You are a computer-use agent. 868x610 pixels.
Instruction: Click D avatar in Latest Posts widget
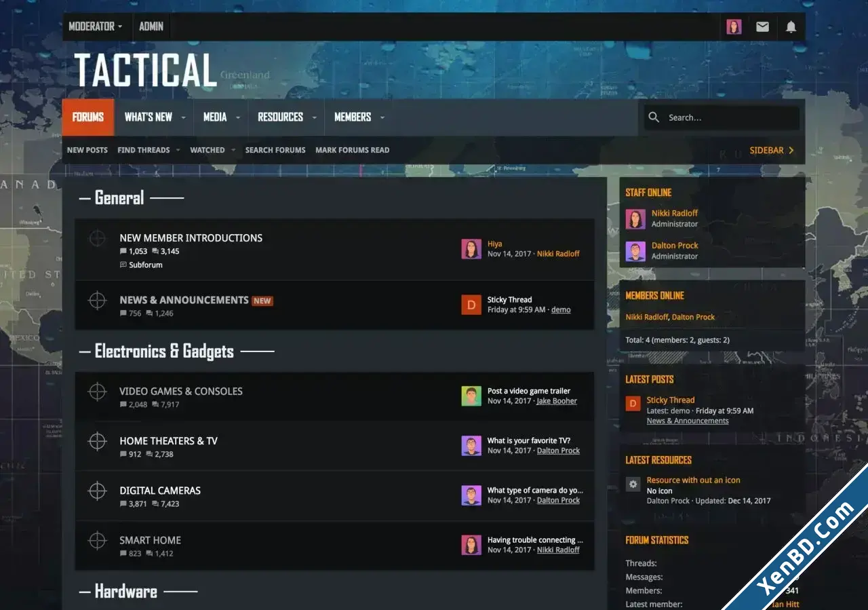coord(633,404)
